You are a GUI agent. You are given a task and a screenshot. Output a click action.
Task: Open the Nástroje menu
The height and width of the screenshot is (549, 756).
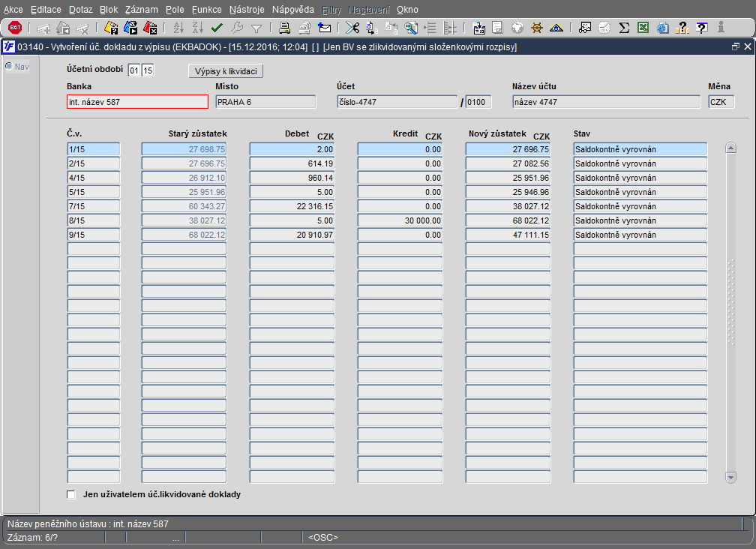pos(247,10)
